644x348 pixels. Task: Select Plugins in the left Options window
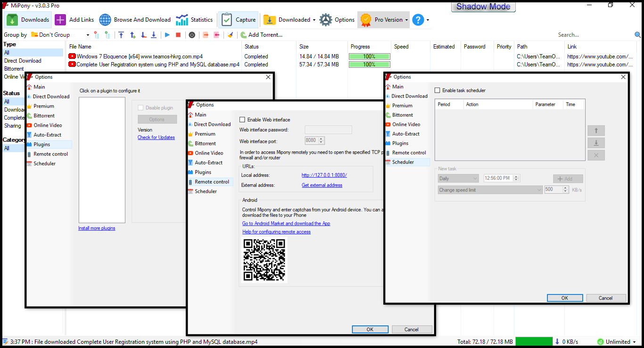(x=49, y=145)
